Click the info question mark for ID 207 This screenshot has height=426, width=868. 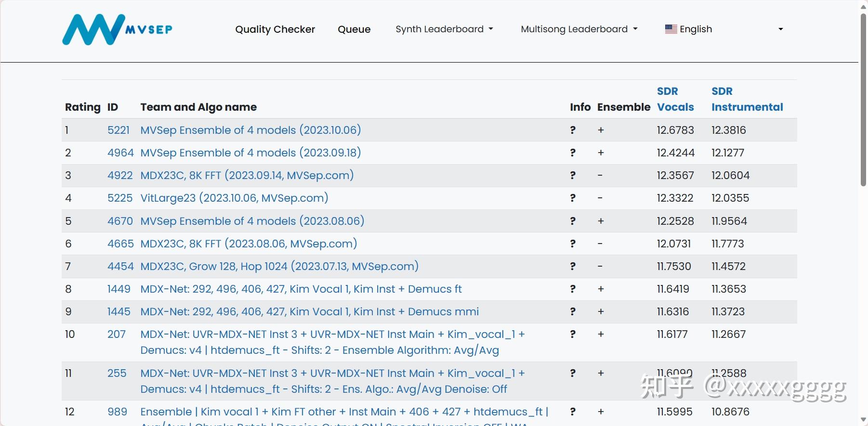coord(573,334)
